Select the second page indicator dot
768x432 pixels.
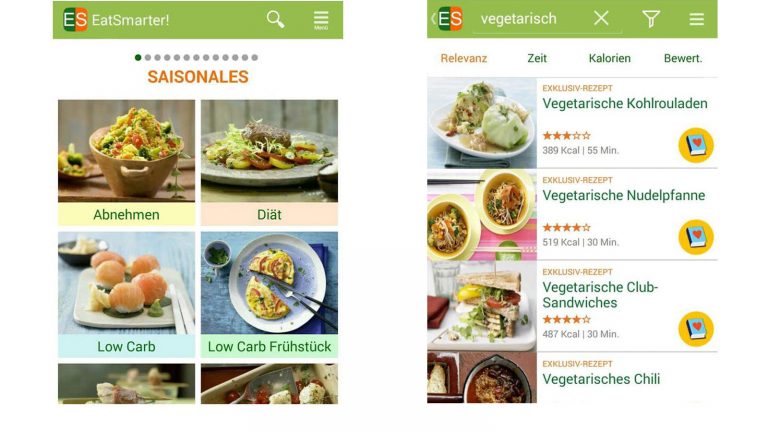(x=148, y=57)
